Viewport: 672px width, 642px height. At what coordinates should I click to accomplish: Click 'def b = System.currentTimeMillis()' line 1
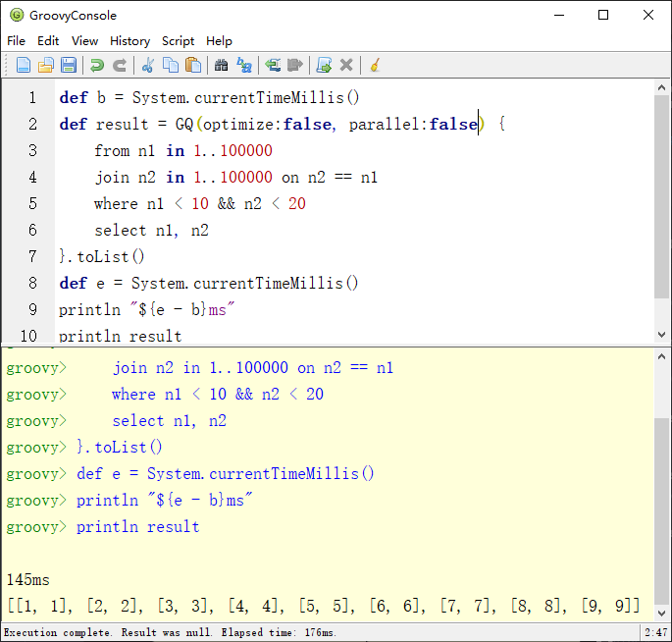[209, 98]
